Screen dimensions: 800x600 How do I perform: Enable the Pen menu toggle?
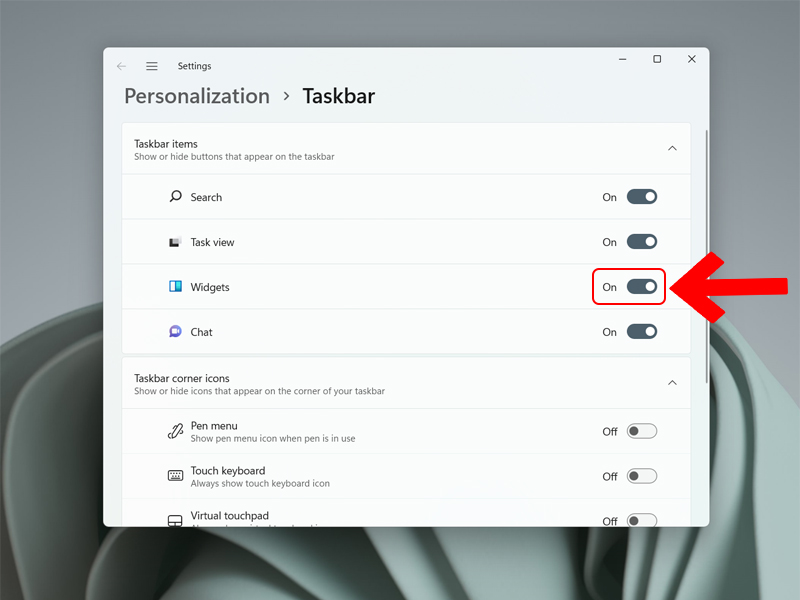[641, 430]
